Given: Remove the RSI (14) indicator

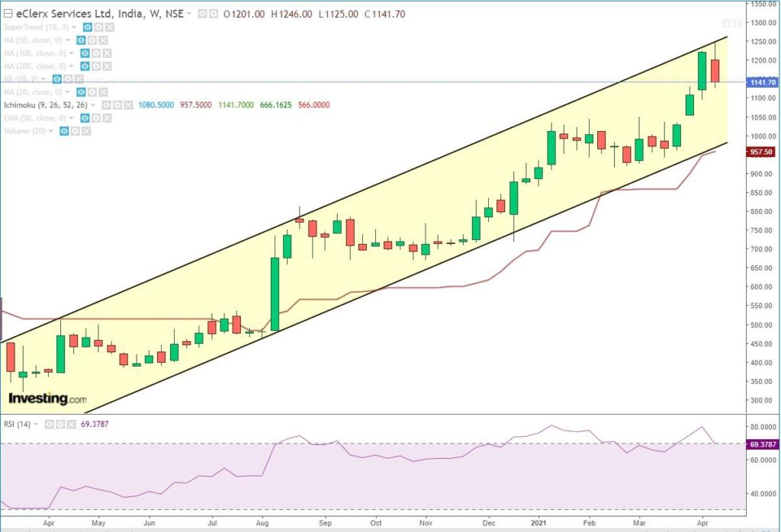Looking at the screenshot, I should pos(71,425).
